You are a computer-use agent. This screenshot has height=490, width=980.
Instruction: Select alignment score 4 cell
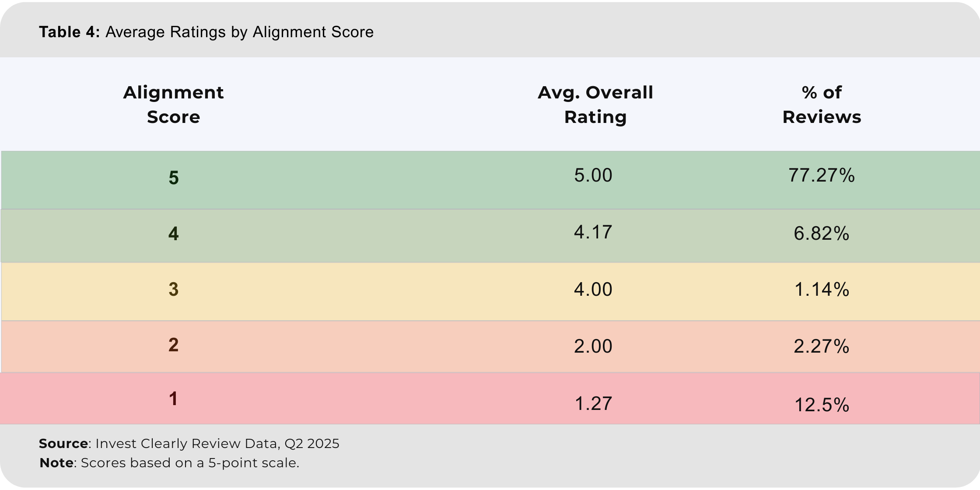[174, 234]
